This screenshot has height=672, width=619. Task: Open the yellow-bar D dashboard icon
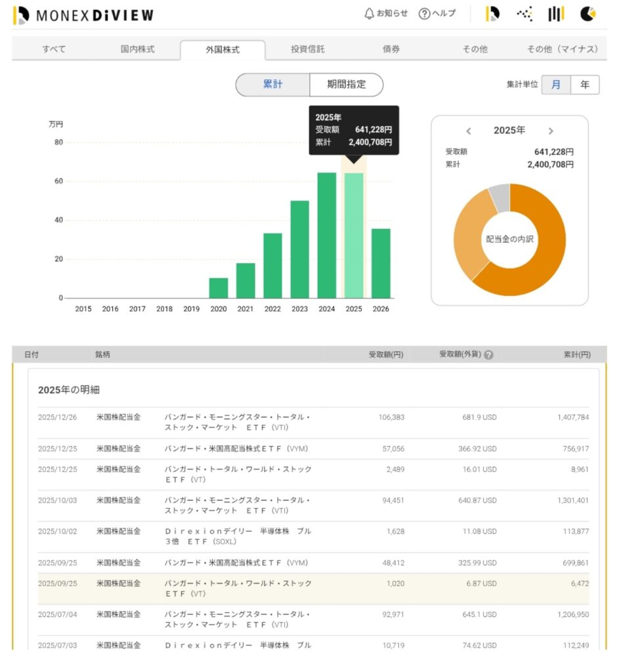[492, 14]
